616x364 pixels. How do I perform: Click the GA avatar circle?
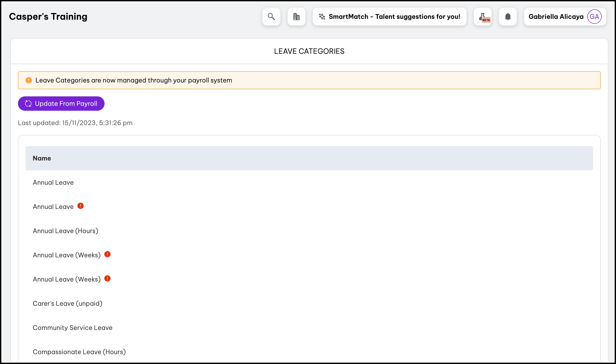point(594,16)
